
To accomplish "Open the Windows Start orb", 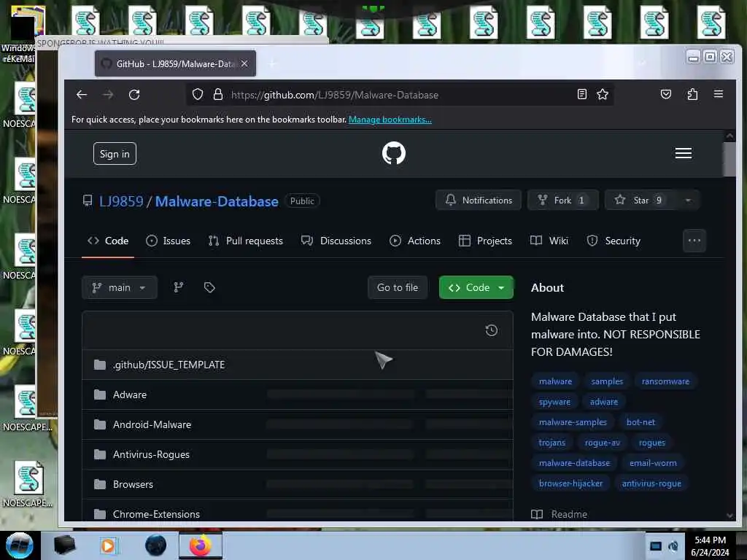I will tap(20, 545).
